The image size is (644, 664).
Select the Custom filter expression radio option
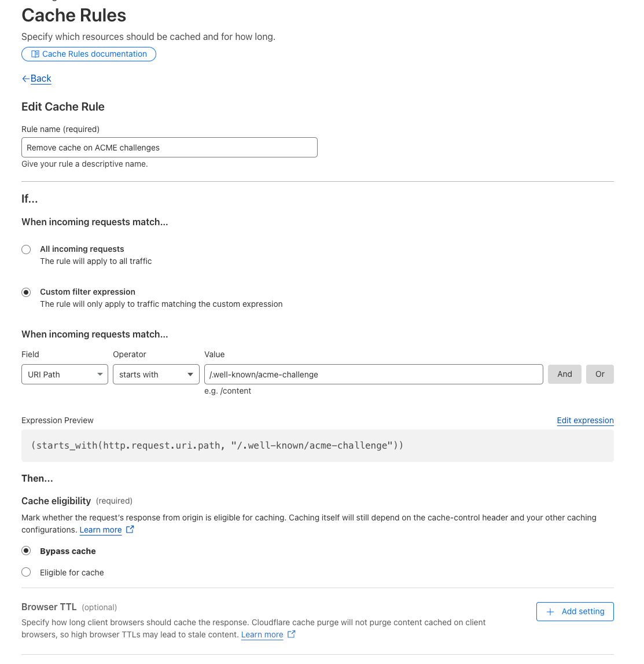point(26,292)
